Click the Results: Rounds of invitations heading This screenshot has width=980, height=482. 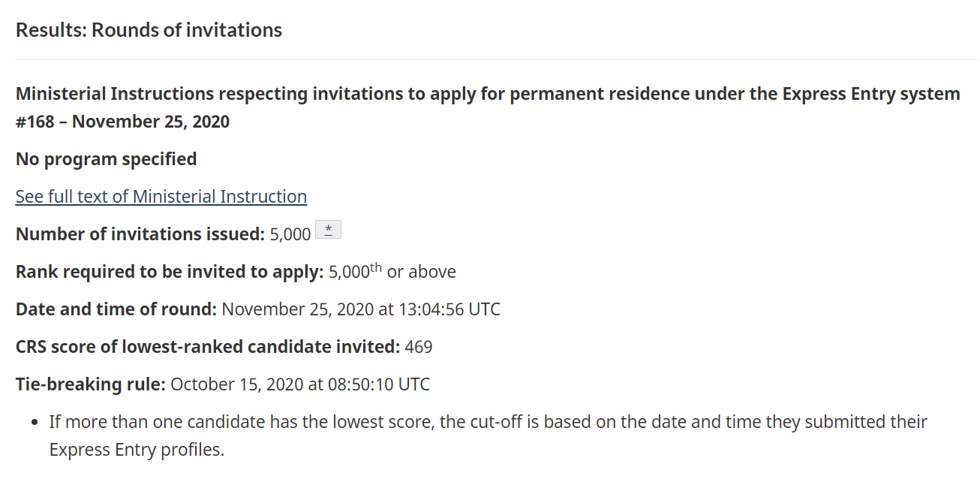(x=149, y=30)
